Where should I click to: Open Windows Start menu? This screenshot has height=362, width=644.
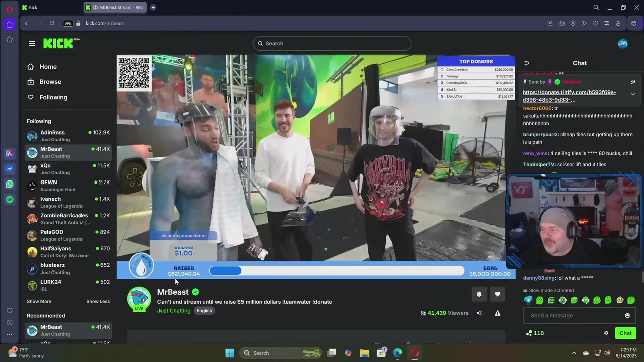(x=230, y=353)
